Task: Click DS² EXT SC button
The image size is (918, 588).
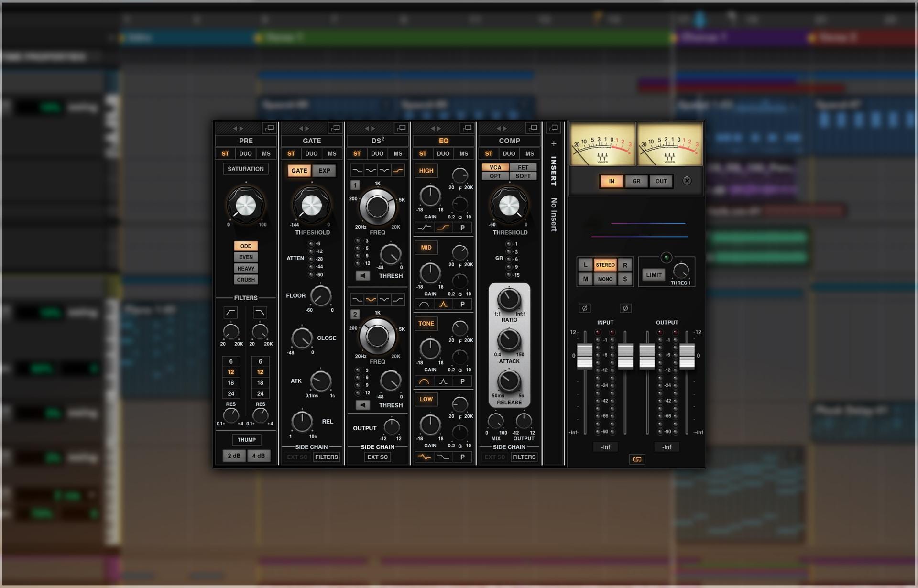Action: [x=377, y=457]
